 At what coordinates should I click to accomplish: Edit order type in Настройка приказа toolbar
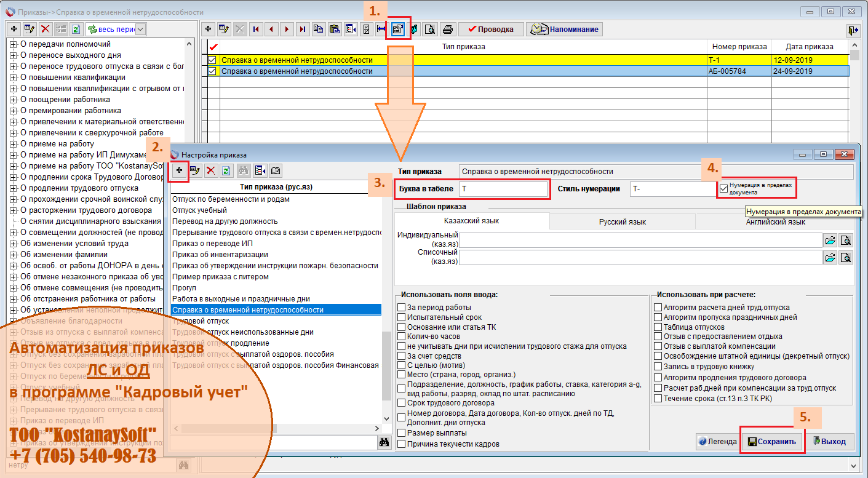(x=196, y=170)
